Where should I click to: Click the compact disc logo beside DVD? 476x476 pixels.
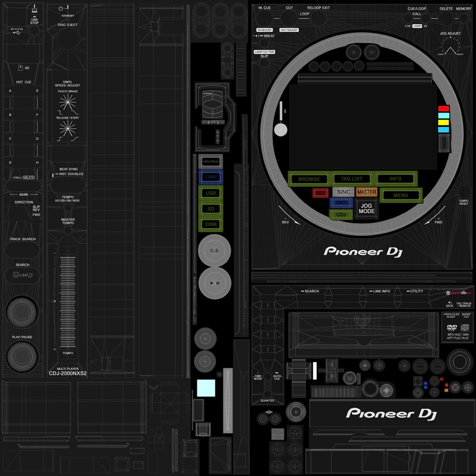tap(465, 327)
